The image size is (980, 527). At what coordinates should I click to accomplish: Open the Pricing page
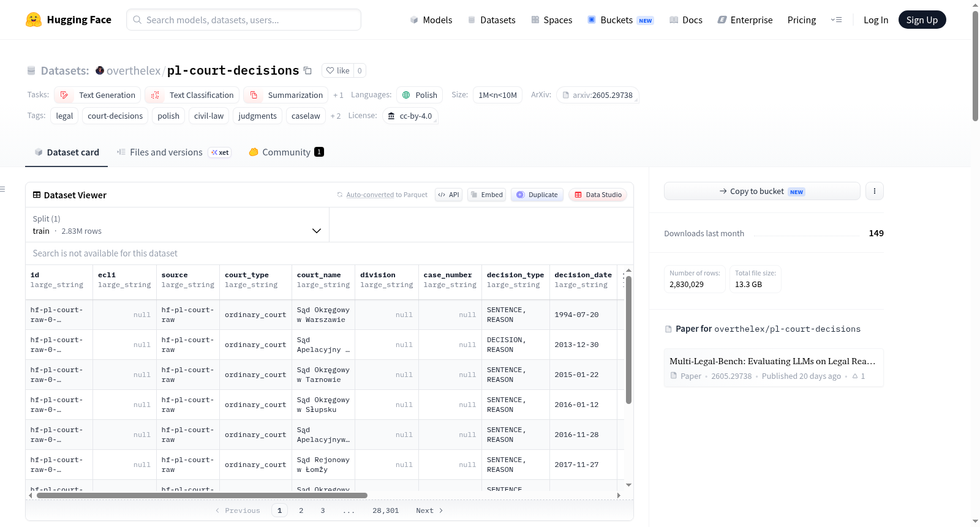(802, 20)
